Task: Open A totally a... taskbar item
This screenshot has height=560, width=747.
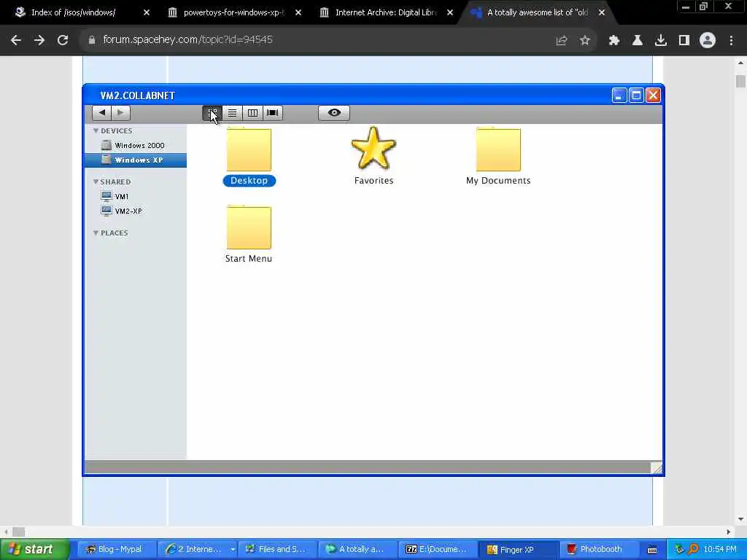Action: coord(357,550)
